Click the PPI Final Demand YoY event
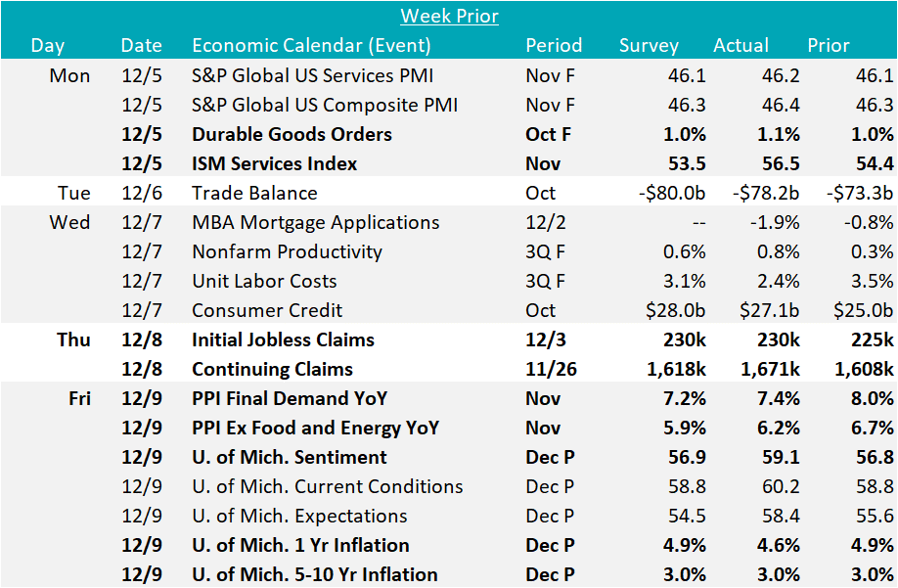The width and height of the screenshot is (898, 588). pos(290,398)
